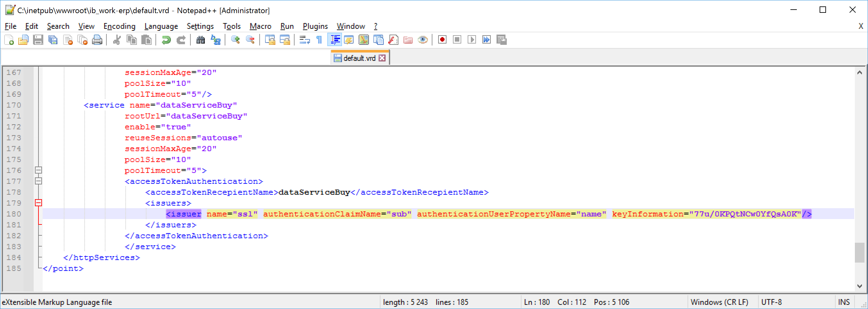
Task: Toggle the Monitoring eye icon
Action: 422,40
